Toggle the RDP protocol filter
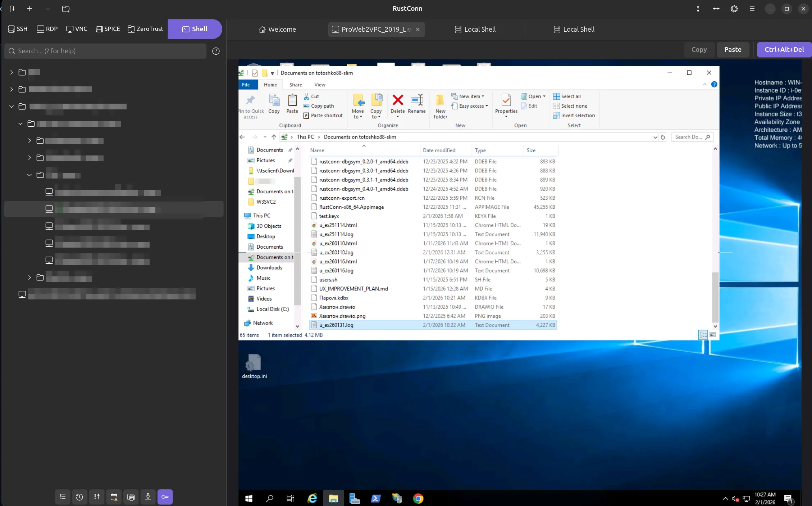This screenshot has height=506, width=812. 47,29
